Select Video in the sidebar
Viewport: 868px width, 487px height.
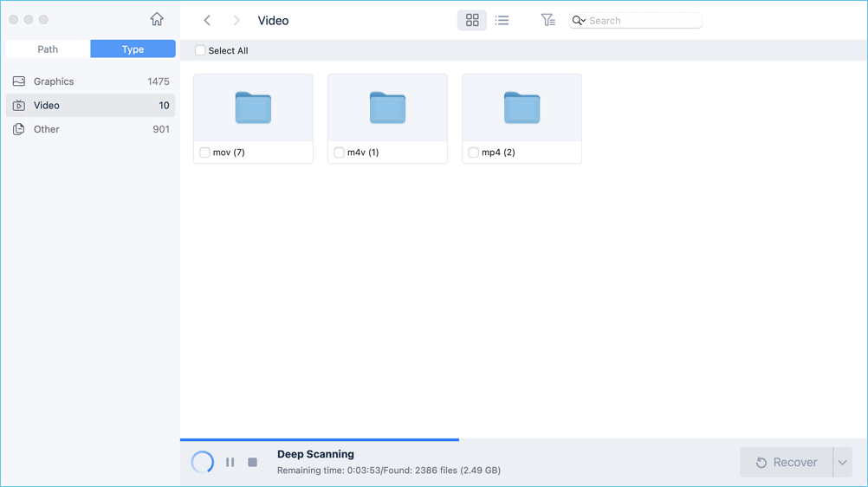click(x=90, y=105)
